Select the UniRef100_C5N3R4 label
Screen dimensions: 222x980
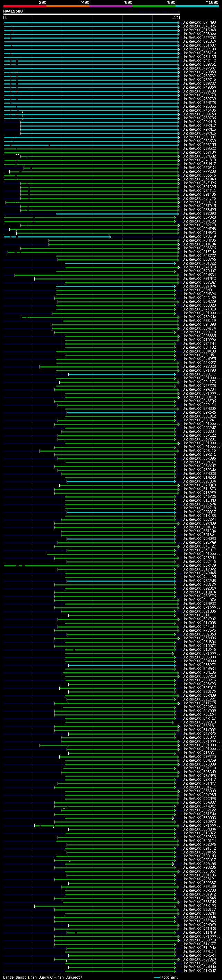tap(199, 294)
